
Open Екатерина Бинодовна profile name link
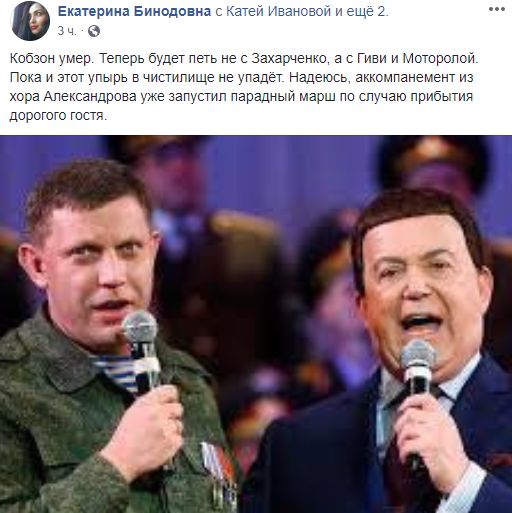pos(134,11)
